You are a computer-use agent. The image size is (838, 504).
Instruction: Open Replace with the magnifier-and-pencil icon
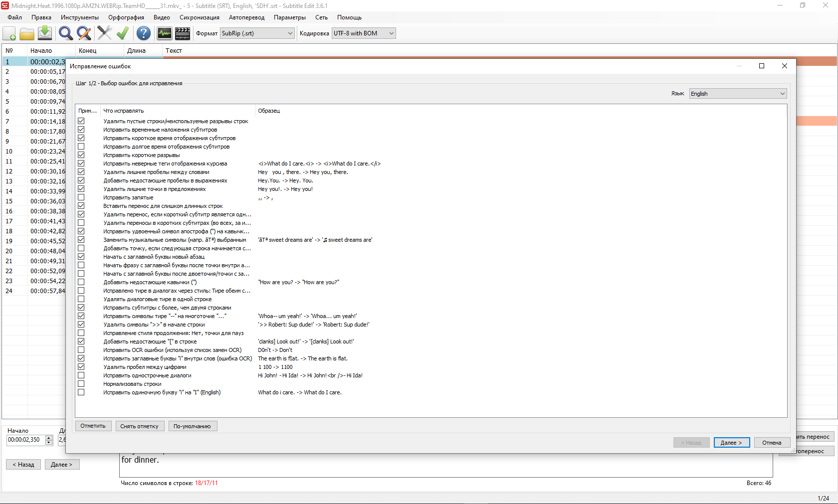(84, 33)
